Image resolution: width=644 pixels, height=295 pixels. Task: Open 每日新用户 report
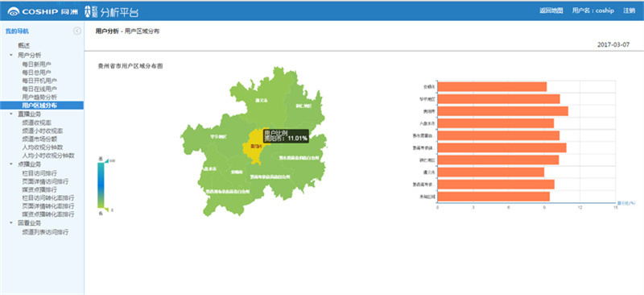(x=36, y=64)
